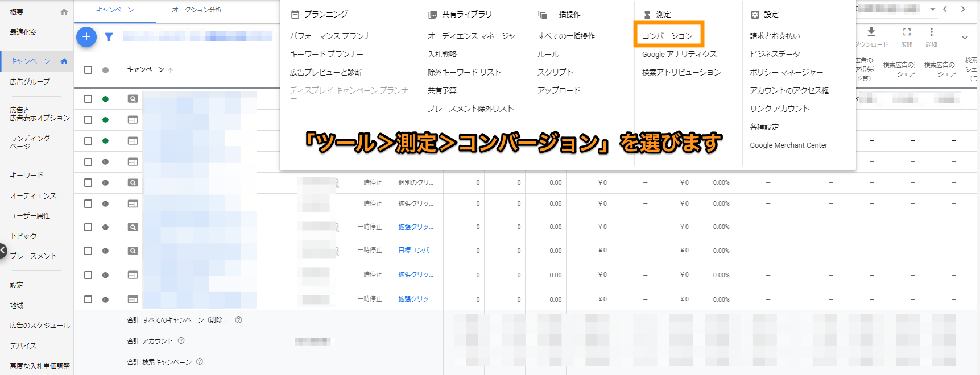
Task: Switch to the キャンペーン tab
Action: tap(115, 10)
